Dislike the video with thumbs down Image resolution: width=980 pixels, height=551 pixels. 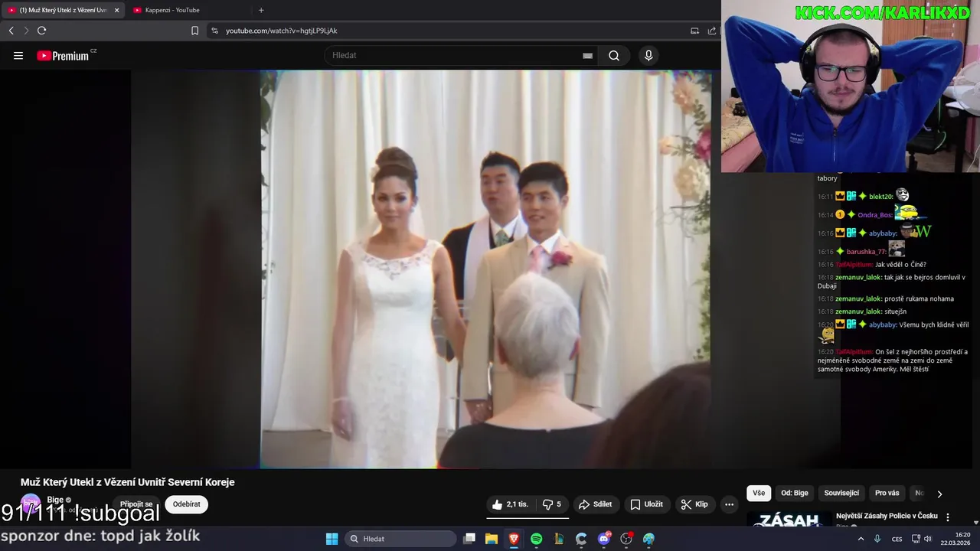pos(552,504)
